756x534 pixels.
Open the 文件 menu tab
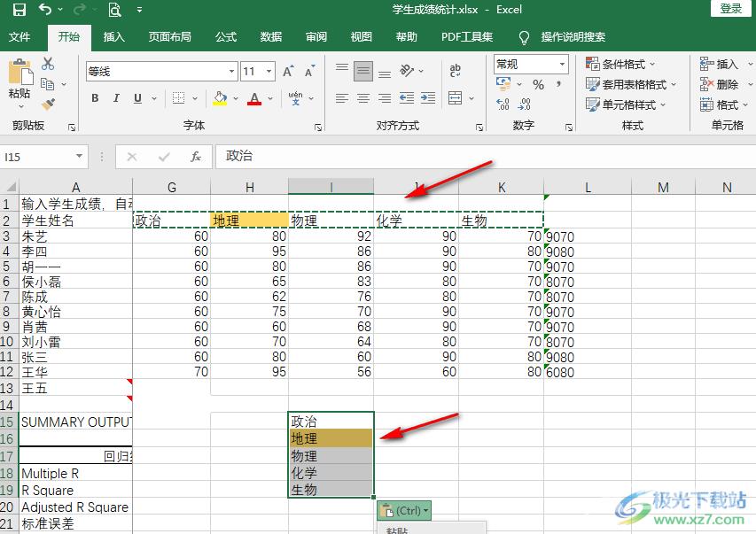pyautogui.click(x=19, y=36)
